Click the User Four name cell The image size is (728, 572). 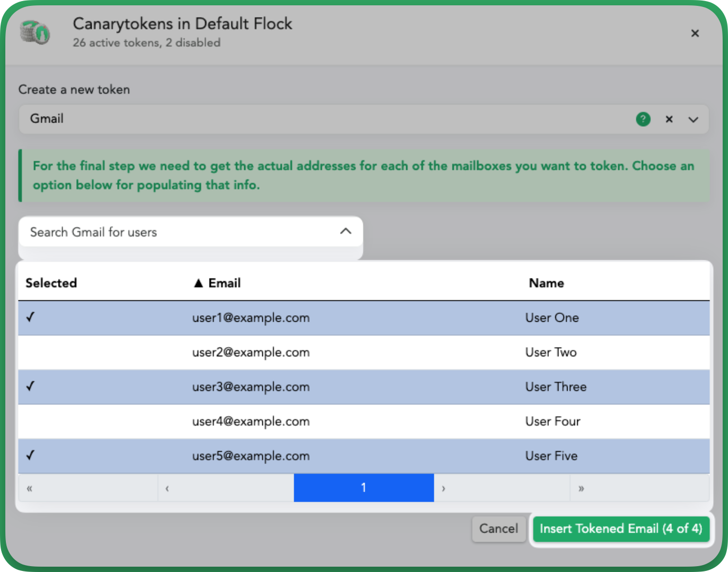[x=553, y=422]
